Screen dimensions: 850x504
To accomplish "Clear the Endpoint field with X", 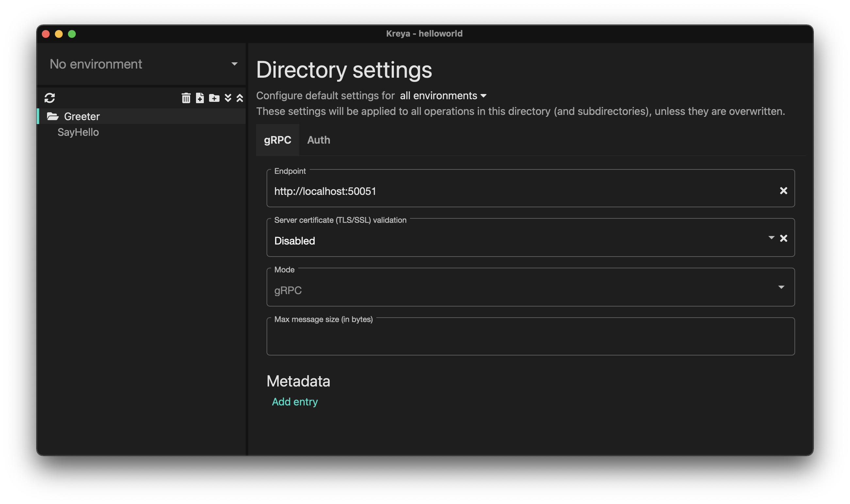I will coord(783,191).
